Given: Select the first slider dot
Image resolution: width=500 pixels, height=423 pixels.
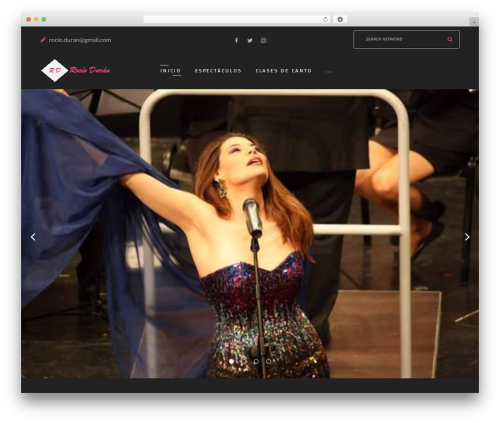Looking at the screenshot, I should pyautogui.click(x=231, y=361).
